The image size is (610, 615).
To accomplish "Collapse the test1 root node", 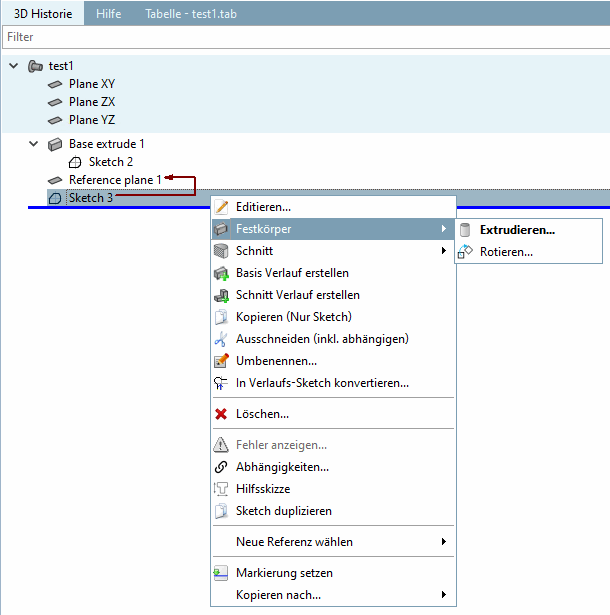I will pos(13,66).
